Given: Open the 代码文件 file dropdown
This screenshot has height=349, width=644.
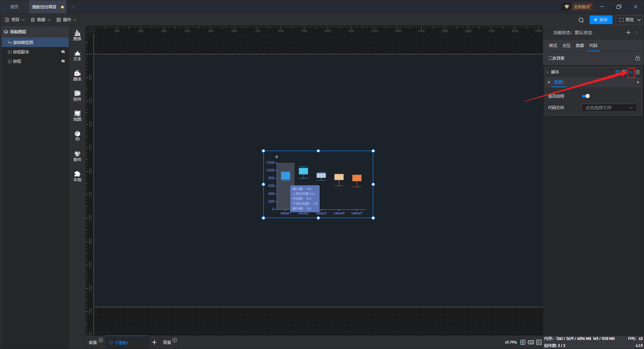Looking at the screenshot, I should click(608, 108).
